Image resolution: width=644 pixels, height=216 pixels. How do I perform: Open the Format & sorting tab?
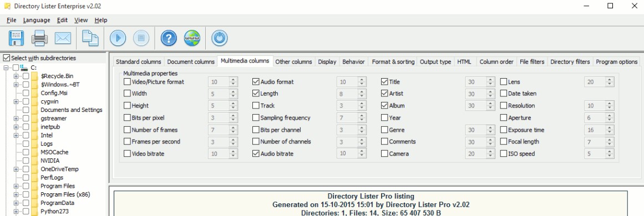[x=393, y=61]
